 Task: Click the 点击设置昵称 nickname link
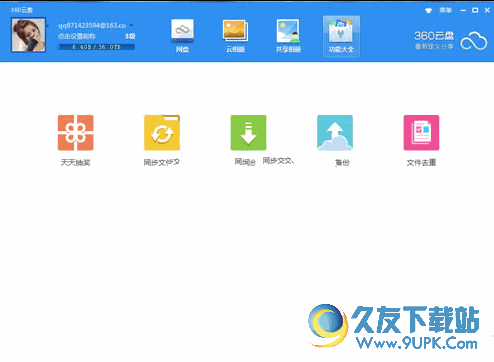pyautogui.click(x=77, y=36)
